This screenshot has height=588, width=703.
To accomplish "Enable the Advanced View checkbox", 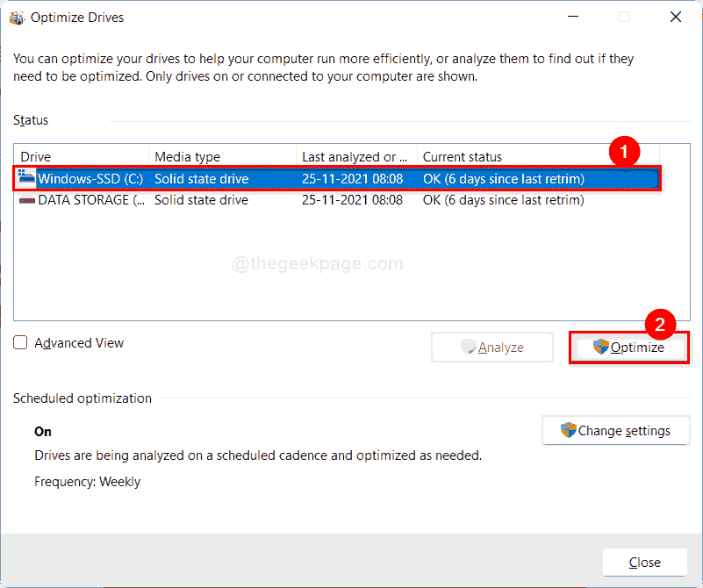I will tap(20, 342).
